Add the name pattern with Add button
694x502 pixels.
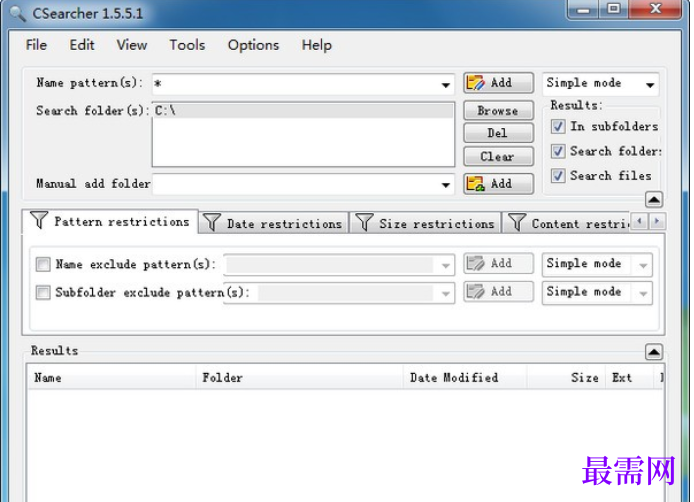pyautogui.click(x=498, y=83)
